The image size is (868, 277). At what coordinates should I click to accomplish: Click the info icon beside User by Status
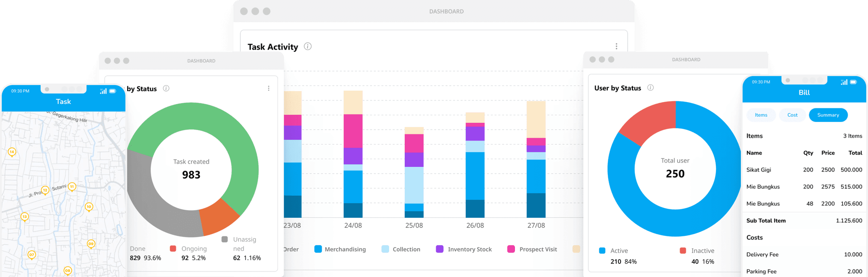(650, 88)
